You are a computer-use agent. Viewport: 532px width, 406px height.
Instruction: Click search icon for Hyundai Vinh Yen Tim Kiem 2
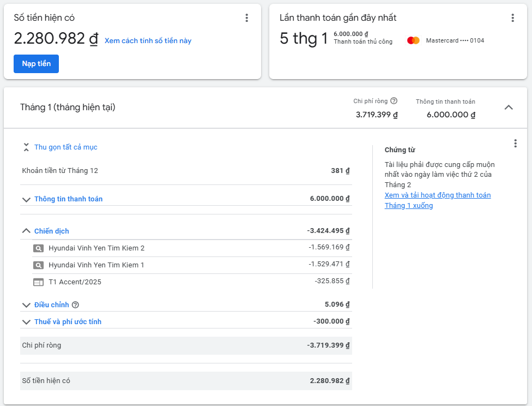click(38, 248)
